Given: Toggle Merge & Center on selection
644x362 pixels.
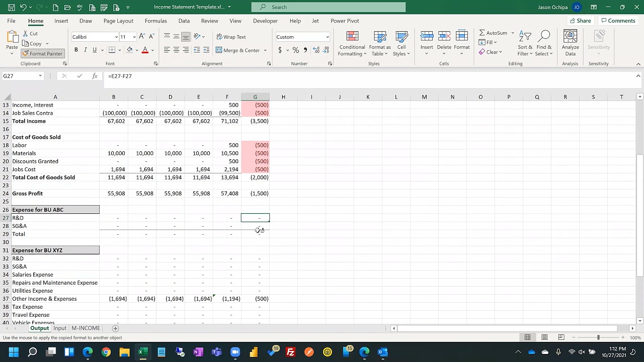Looking at the screenshot, I should point(238,50).
